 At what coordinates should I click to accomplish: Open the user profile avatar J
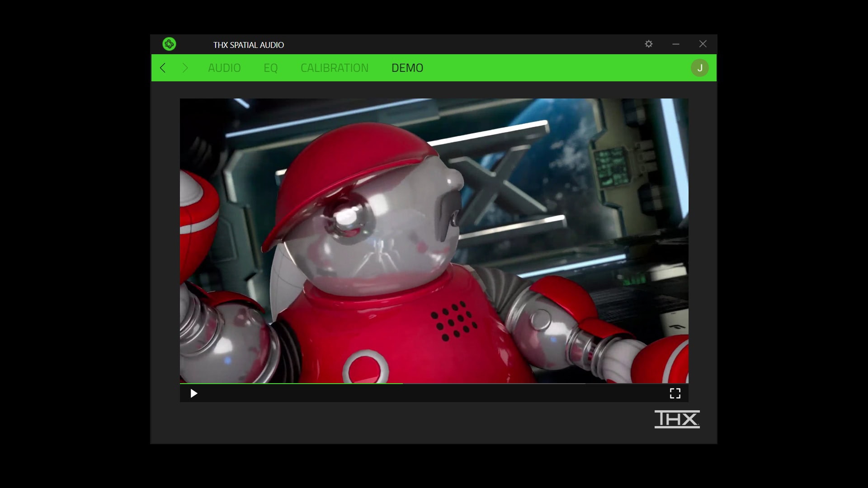pyautogui.click(x=699, y=68)
